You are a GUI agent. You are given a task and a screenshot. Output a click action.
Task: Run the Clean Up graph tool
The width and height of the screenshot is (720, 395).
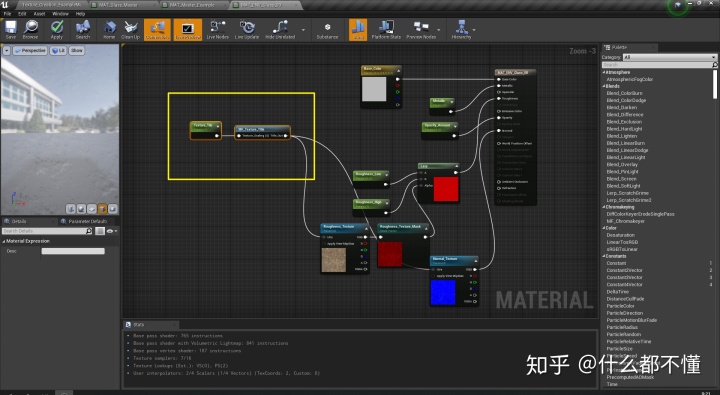click(130, 29)
